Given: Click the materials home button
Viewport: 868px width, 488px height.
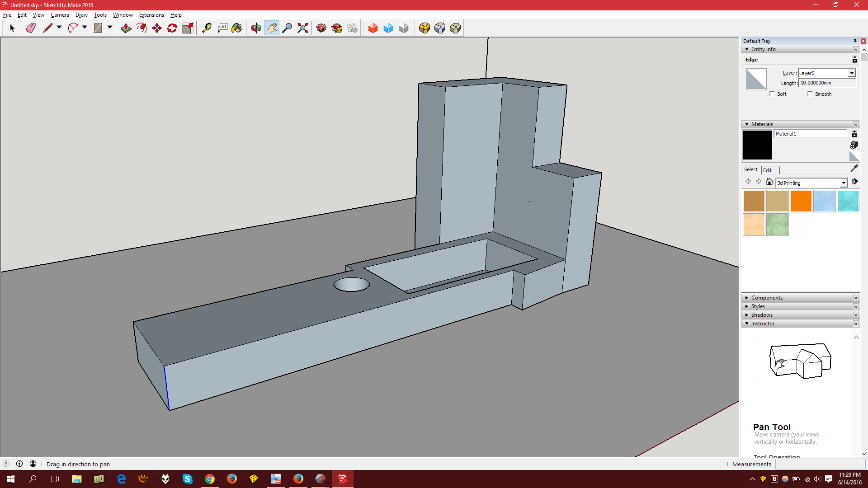Looking at the screenshot, I should [x=769, y=182].
